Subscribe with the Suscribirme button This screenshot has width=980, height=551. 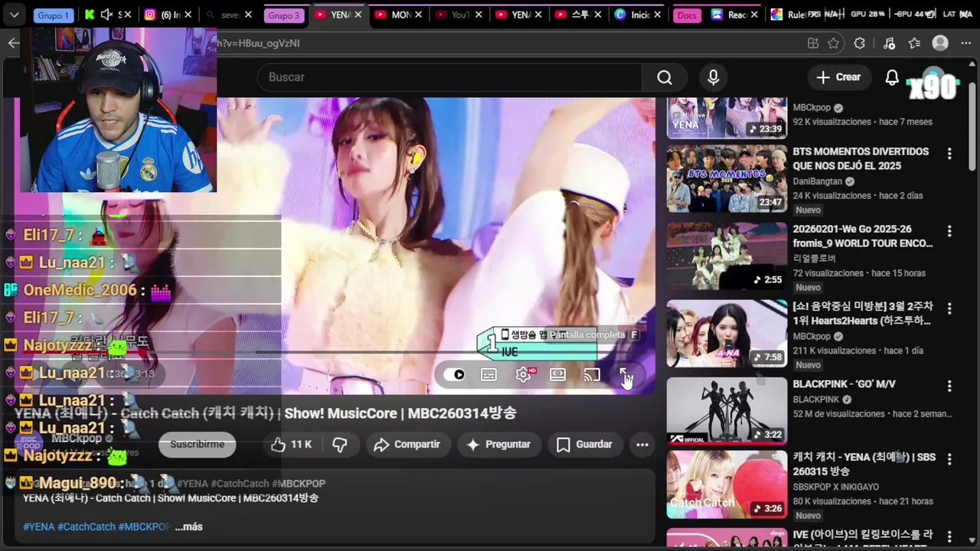198,445
